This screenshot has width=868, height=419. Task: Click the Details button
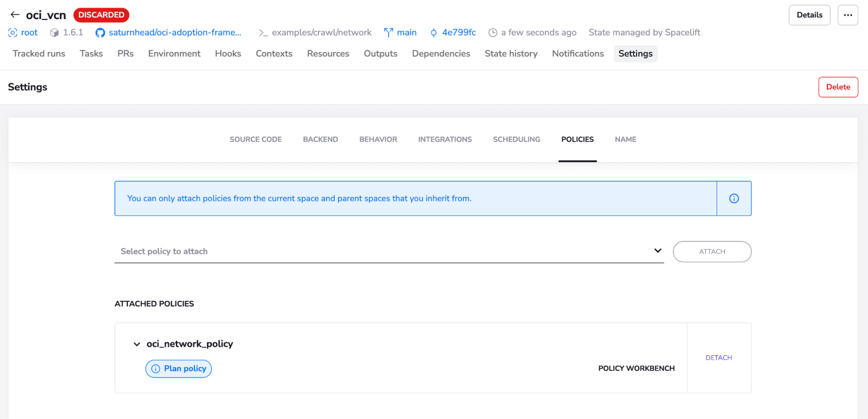(809, 15)
